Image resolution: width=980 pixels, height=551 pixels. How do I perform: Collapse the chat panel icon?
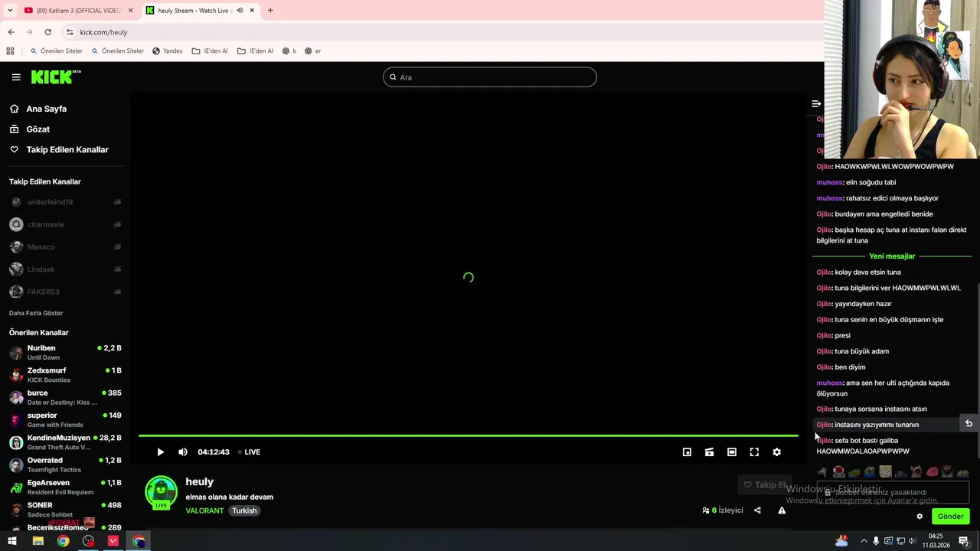pos(816,103)
